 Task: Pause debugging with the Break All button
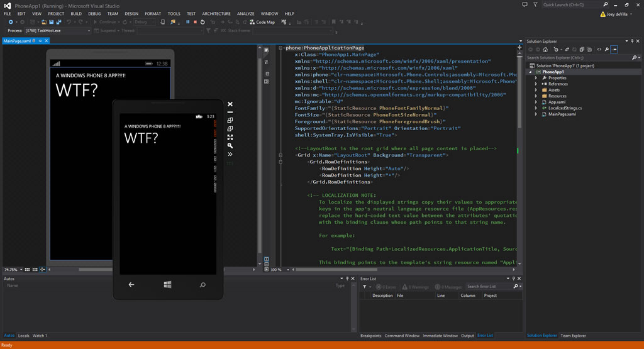187,22
